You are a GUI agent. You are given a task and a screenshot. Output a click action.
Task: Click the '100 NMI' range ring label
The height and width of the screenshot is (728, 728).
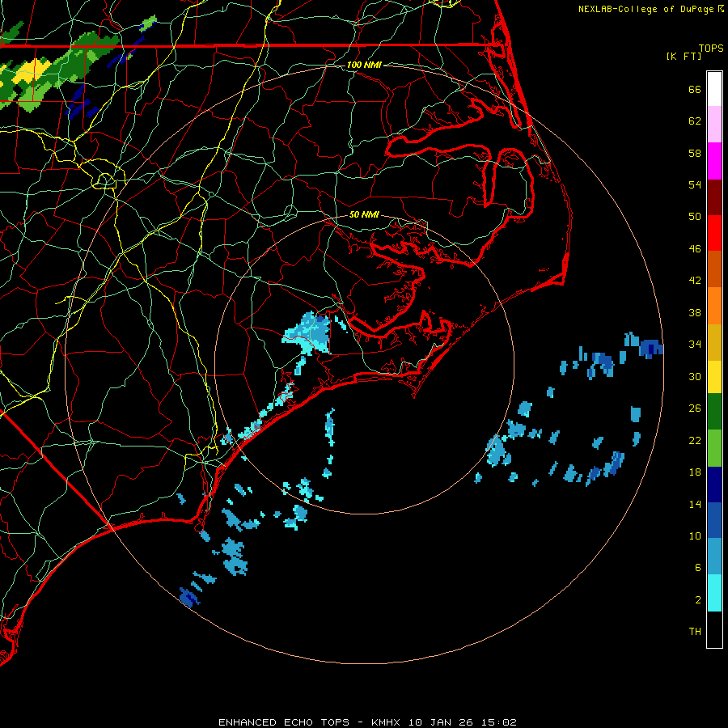[x=364, y=65]
